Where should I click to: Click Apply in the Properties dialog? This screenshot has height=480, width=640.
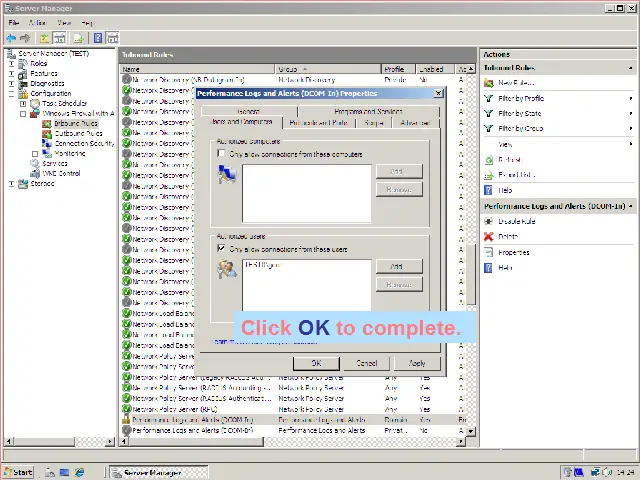tap(417, 363)
